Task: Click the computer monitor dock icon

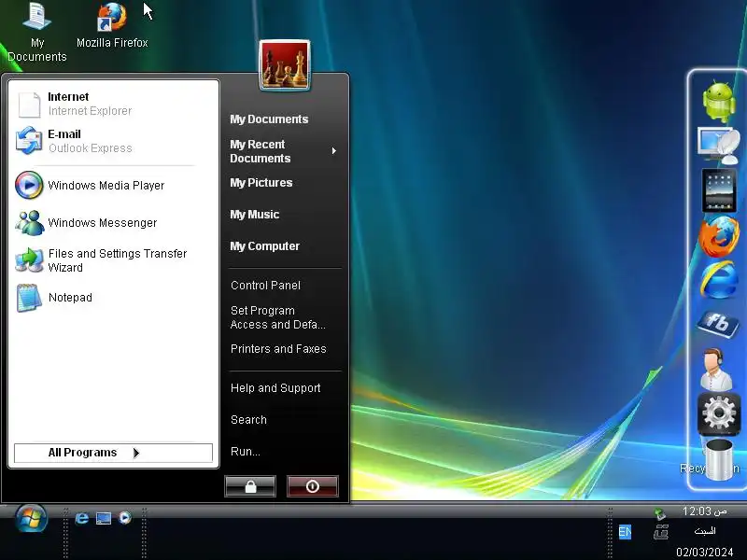Action: pos(718,146)
